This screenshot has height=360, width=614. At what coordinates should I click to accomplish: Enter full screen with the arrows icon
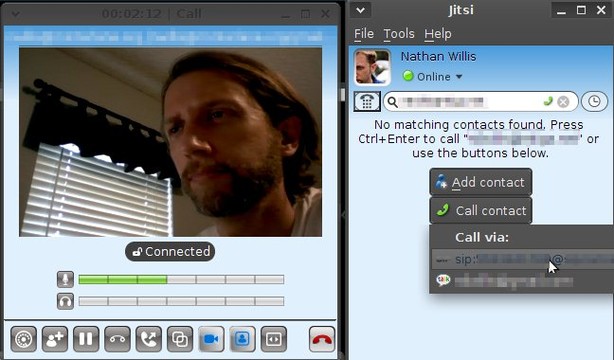(274, 339)
